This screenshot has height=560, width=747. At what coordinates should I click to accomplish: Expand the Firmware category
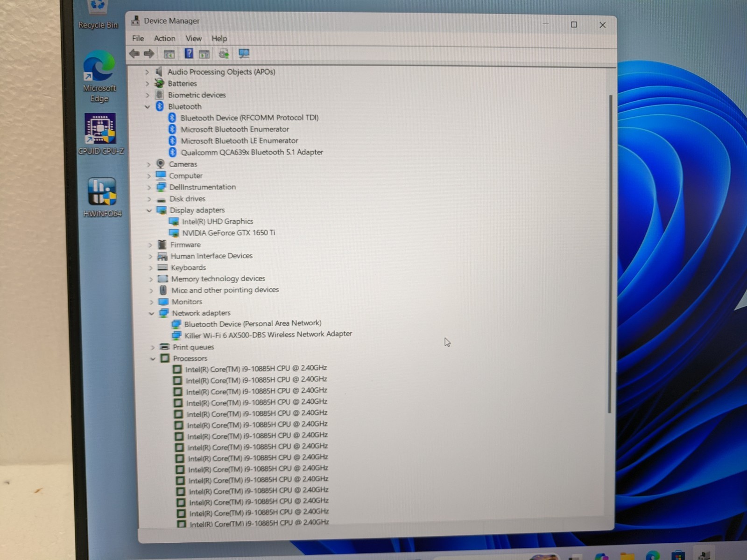150,245
